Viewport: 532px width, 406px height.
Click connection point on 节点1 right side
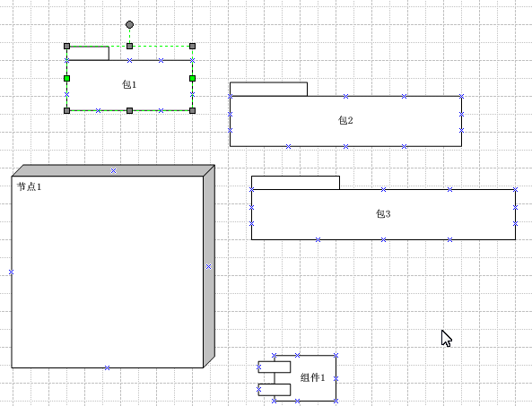click(x=209, y=267)
